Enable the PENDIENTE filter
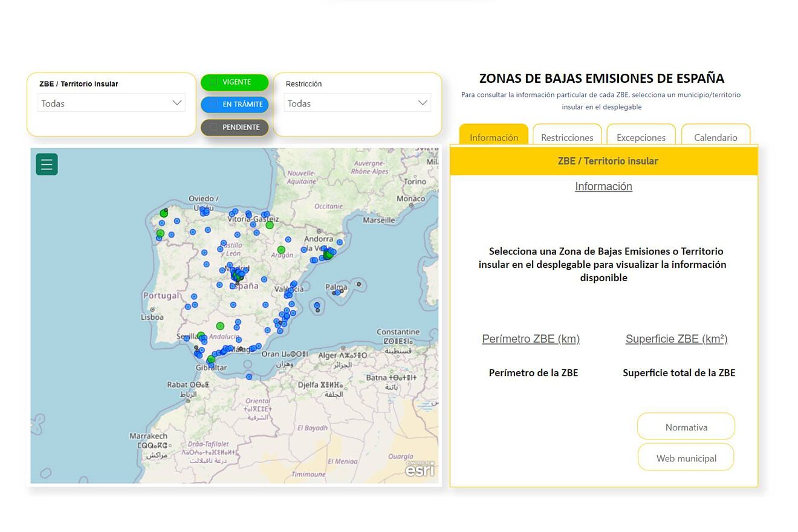 click(235, 126)
